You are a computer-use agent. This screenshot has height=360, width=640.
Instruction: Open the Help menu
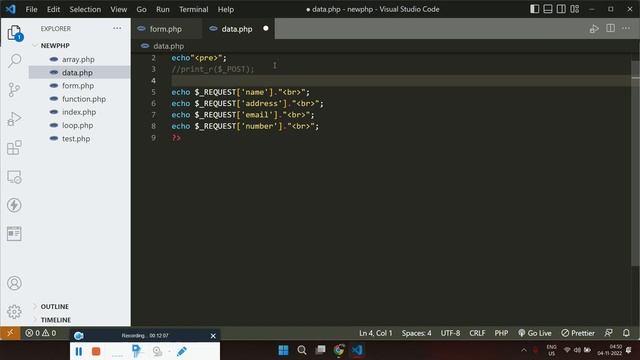(x=225, y=9)
